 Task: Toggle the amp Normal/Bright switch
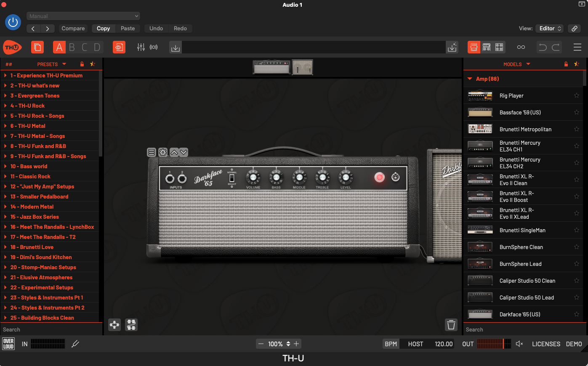(x=232, y=178)
